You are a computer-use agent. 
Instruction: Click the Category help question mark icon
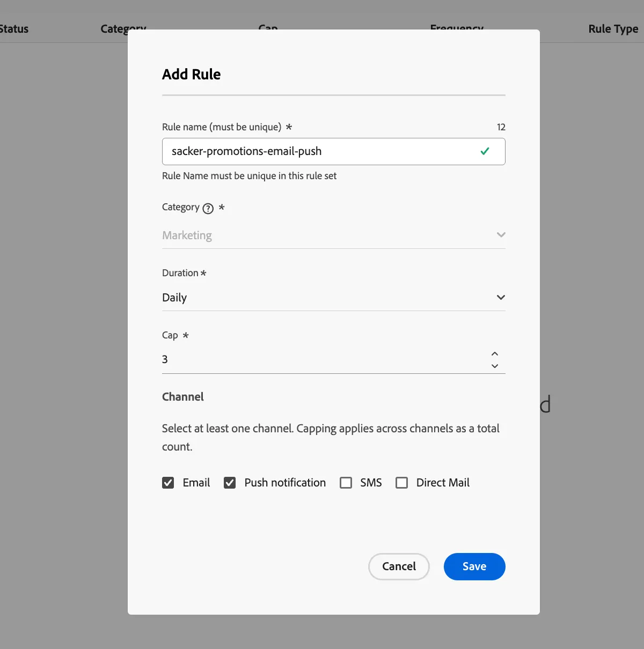coord(208,209)
